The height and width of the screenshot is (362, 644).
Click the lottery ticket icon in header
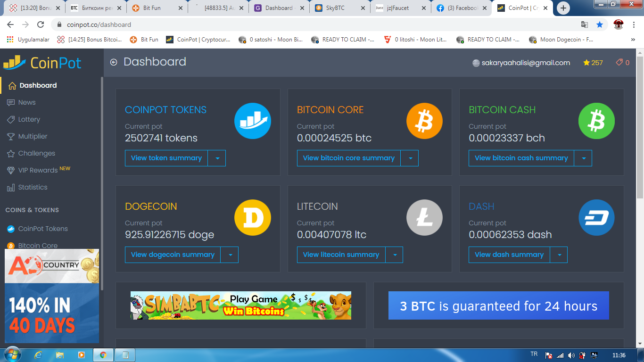(x=619, y=63)
